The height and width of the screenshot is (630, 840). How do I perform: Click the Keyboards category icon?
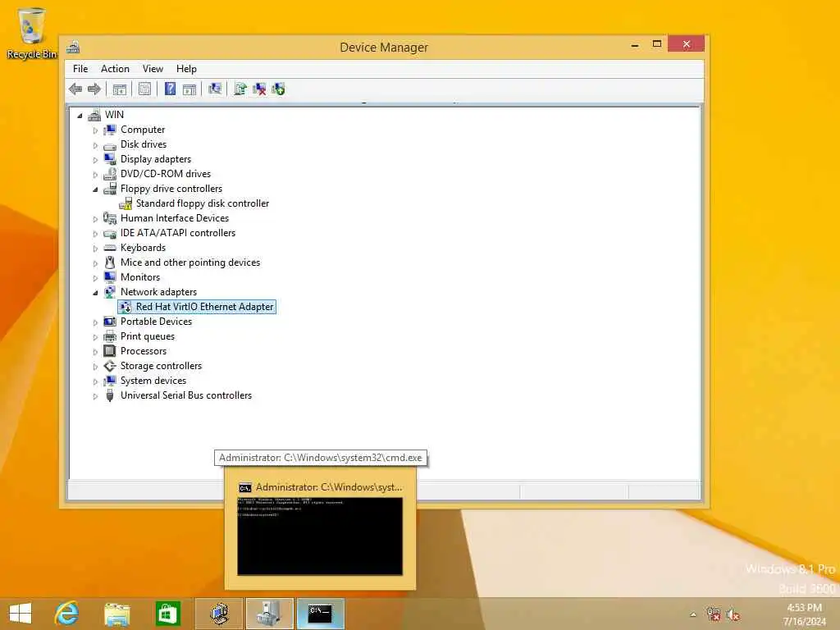[110, 248]
